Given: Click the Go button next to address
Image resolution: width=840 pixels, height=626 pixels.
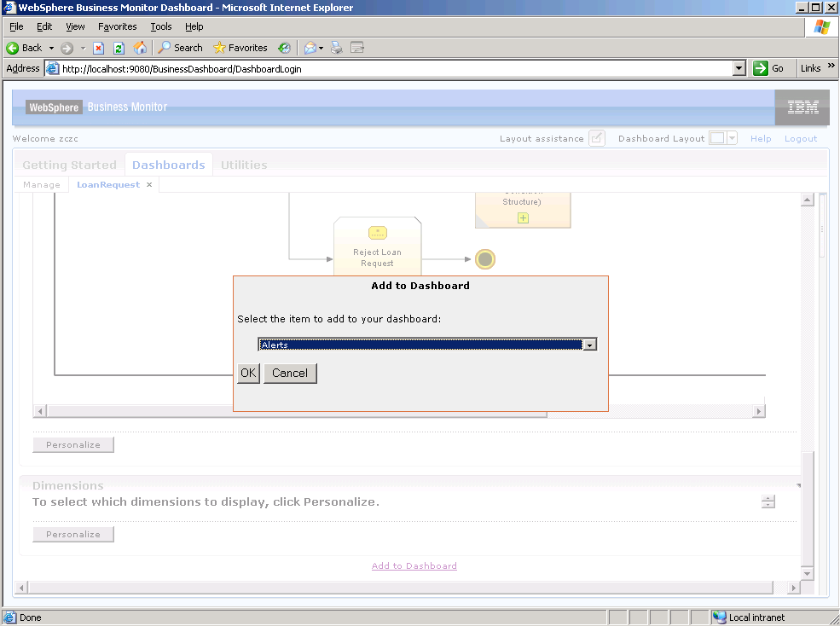Looking at the screenshot, I should [x=768, y=68].
